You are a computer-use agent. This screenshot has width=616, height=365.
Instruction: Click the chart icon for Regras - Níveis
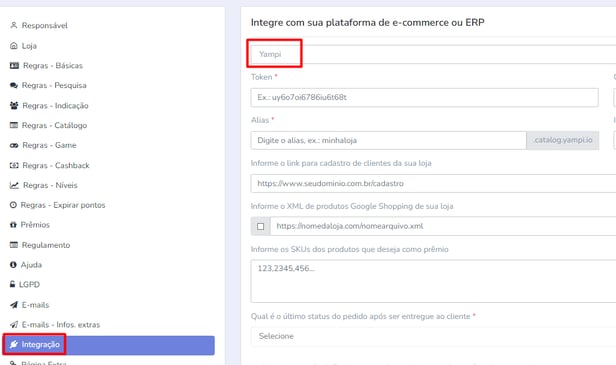pos(14,185)
